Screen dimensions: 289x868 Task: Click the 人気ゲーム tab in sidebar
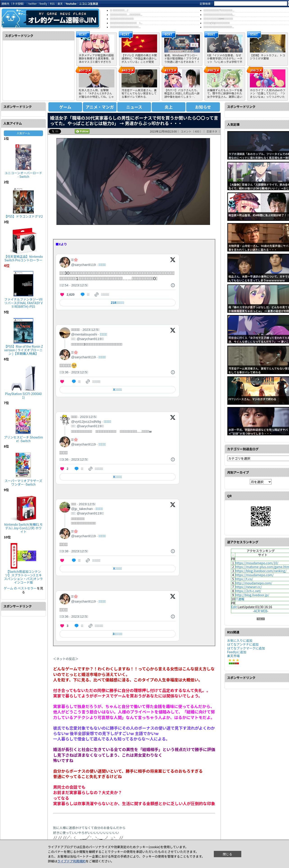coord(24,133)
